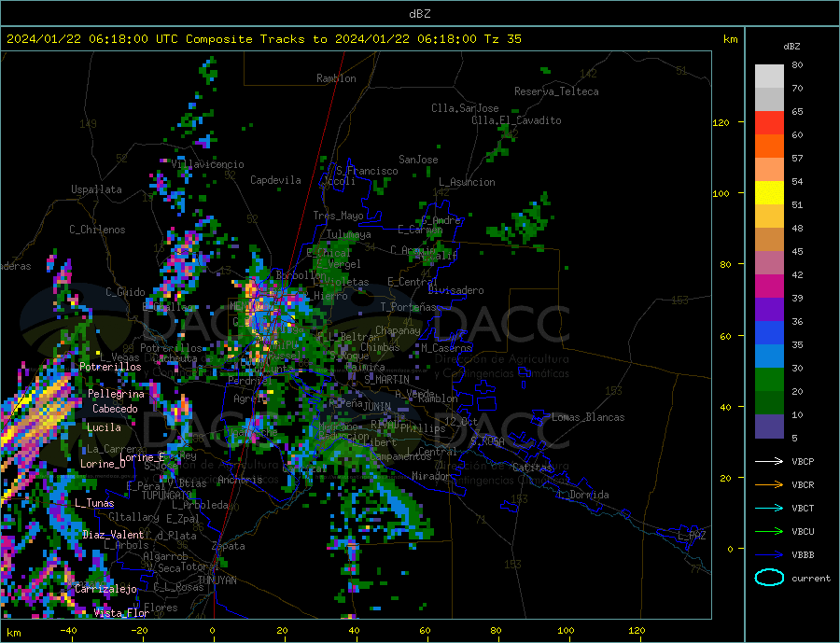Click the Diaz_Valent map label
The height and width of the screenshot is (643, 840).
pyautogui.click(x=114, y=535)
